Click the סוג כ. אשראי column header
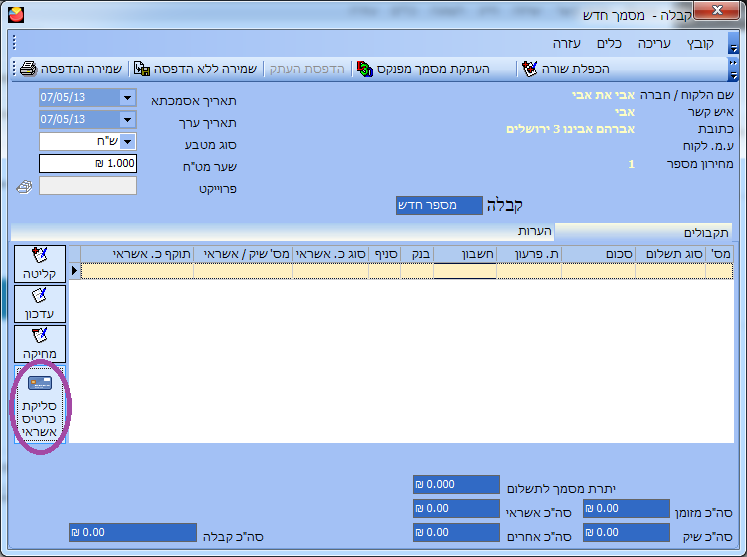Image resolution: width=747 pixels, height=557 pixels. click(330, 254)
